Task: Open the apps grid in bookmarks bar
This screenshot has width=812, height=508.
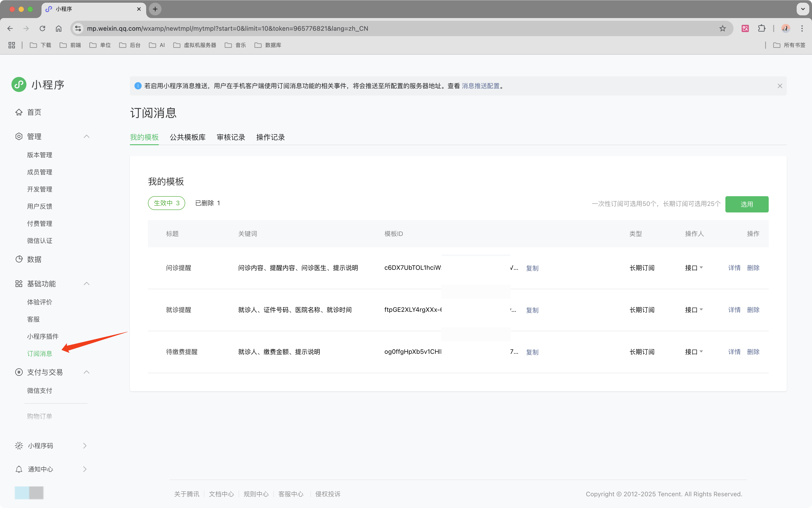Action: [12, 45]
